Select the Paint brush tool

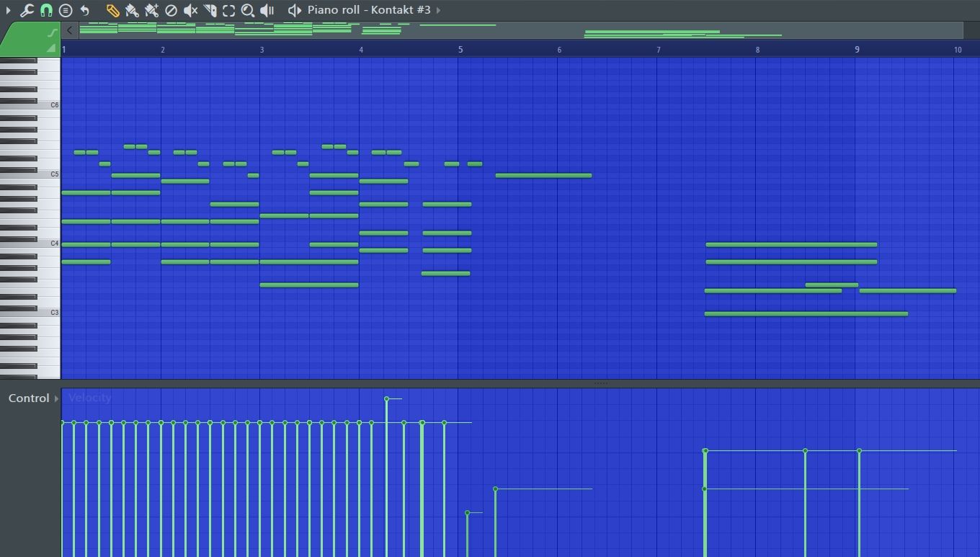pos(132,10)
